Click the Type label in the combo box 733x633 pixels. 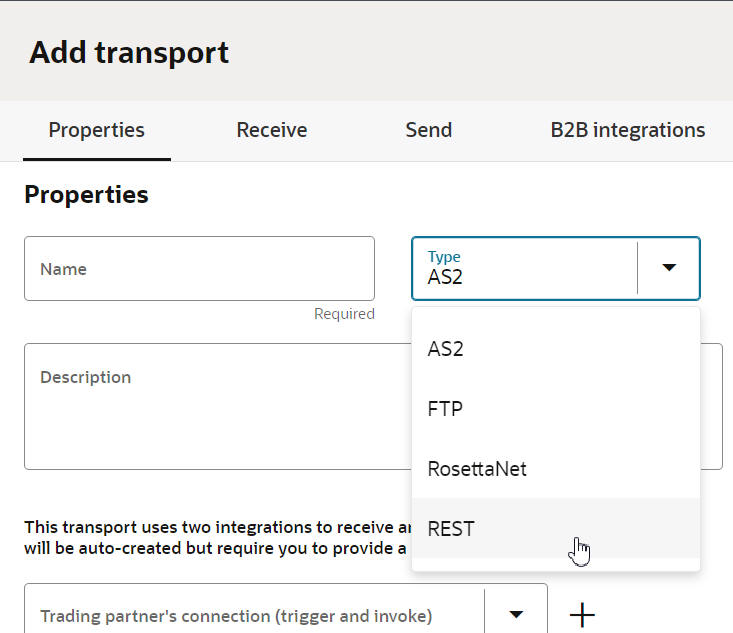444,257
